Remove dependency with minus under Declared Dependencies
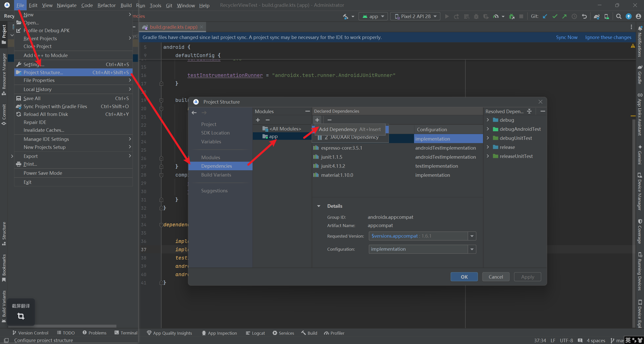644x344 pixels. (x=330, y=120)
